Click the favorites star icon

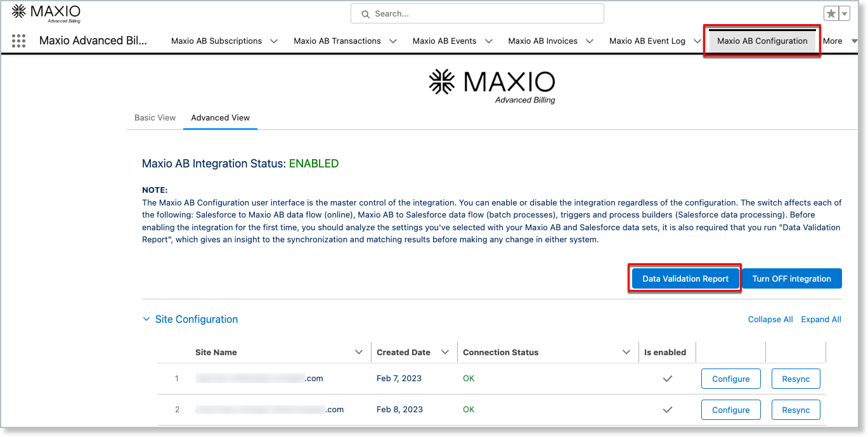point(831,14)
